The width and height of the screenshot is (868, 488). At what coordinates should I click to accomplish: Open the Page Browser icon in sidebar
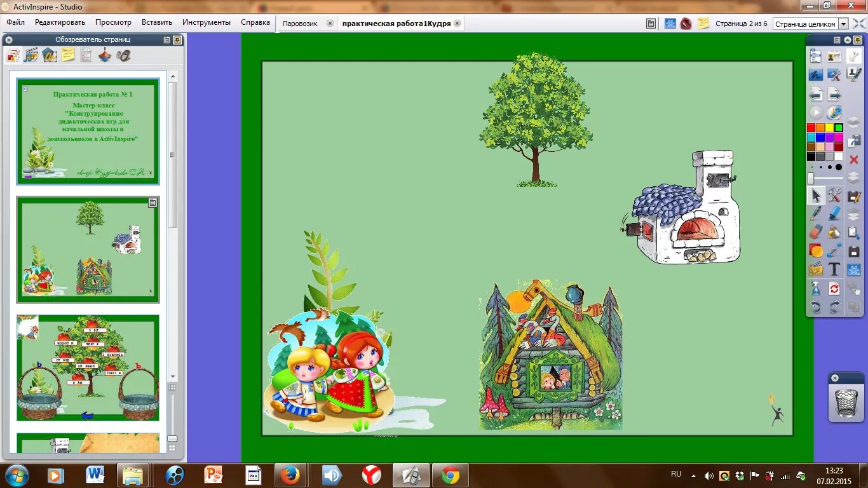click(x=13, y=55)
